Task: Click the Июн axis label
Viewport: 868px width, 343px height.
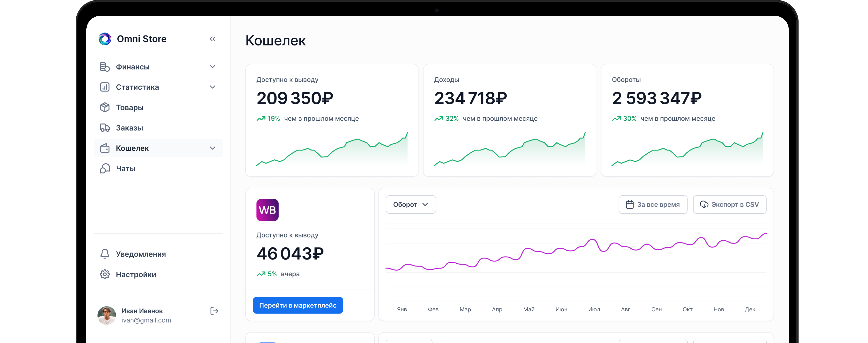Action: pyautogui.click(x=561, y=309)
